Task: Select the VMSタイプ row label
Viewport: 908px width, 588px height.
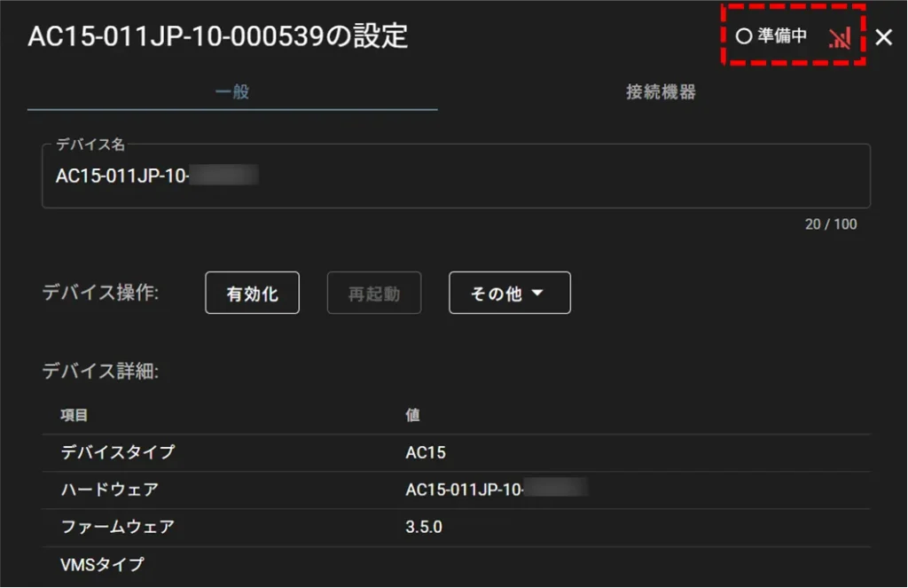Action: click(x=102, y=564)
